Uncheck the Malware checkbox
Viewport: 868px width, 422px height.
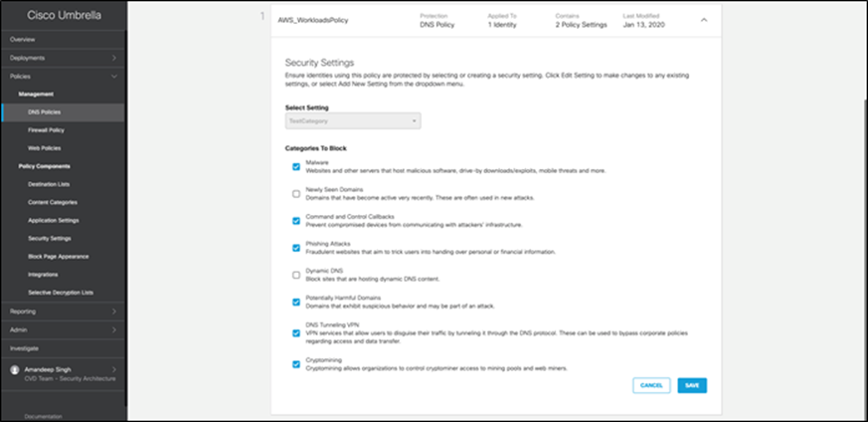tap(296, 166)
